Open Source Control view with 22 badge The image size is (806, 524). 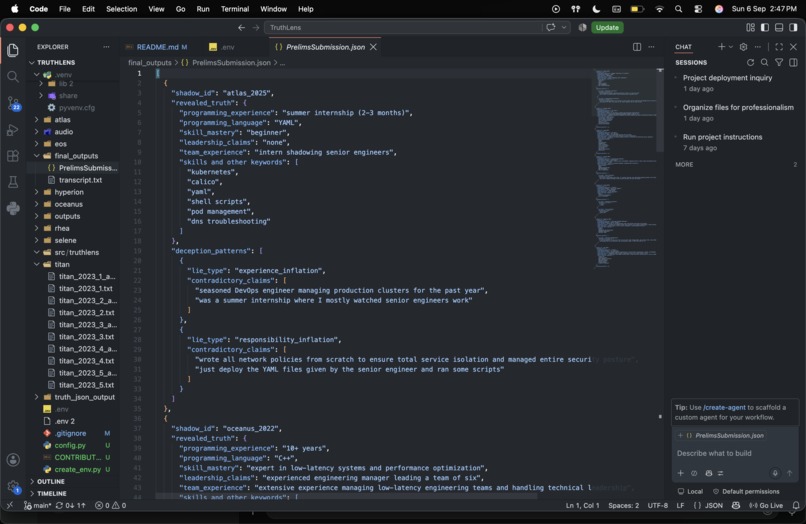(x=13, y=103)
